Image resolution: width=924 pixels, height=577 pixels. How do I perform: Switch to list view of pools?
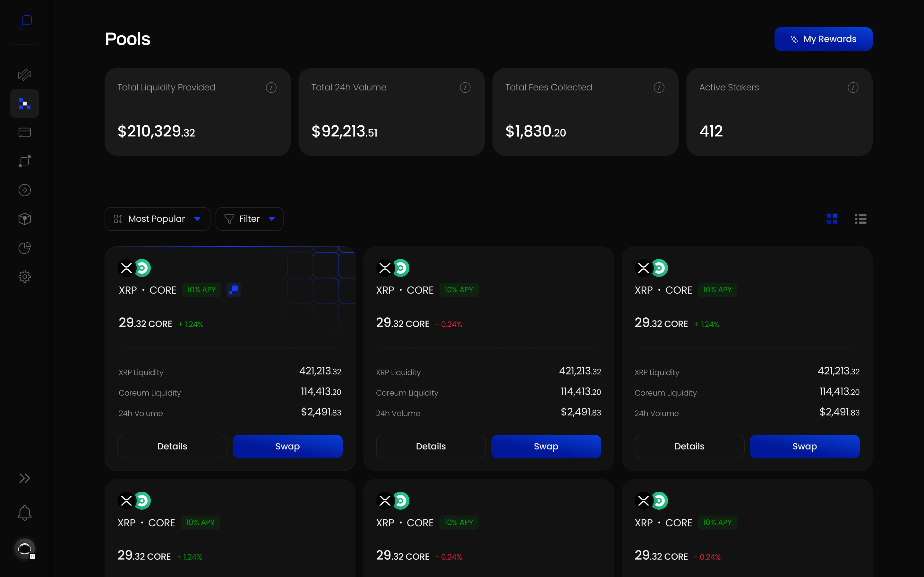click(x=861, y=219)
